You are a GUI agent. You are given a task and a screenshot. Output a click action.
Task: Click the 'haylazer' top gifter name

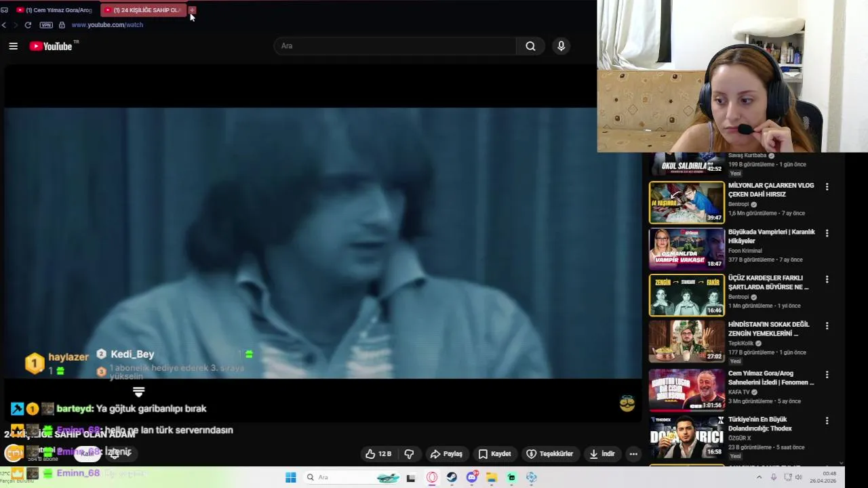coord(68,357)
